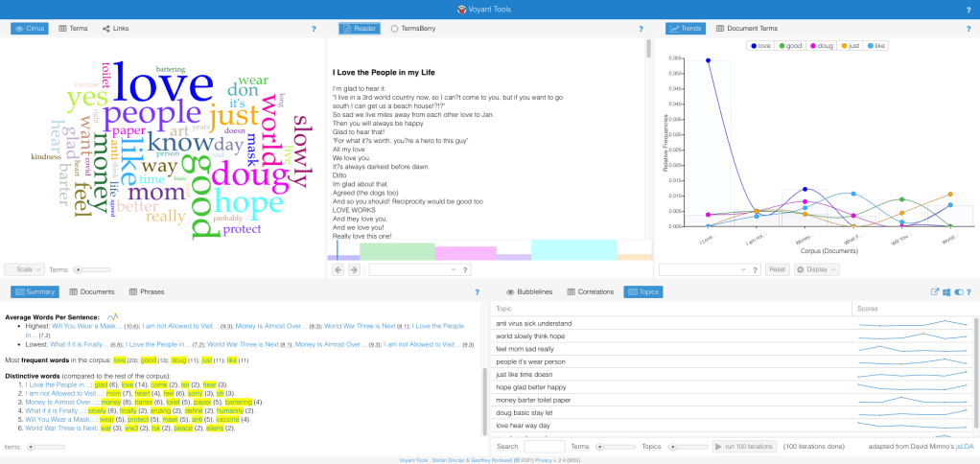
Task: Switch to the TermsBerry tab
Action: [x=413, y=29]
